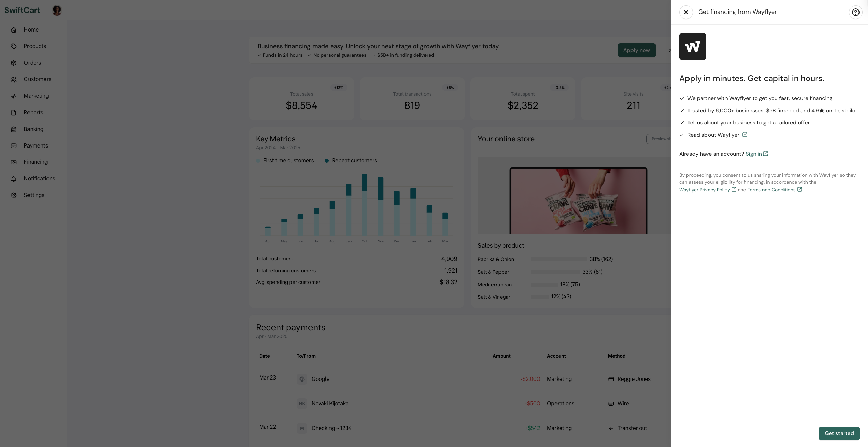Click the SwiftCart logo
The image size is (868, 447).
[x=22, y=10]
